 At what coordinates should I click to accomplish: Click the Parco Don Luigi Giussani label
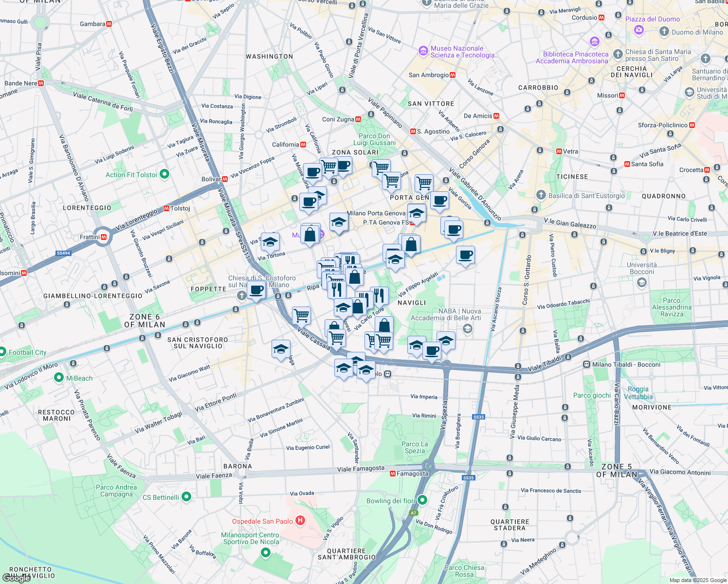pyautogui.click(x=374, y=139)
